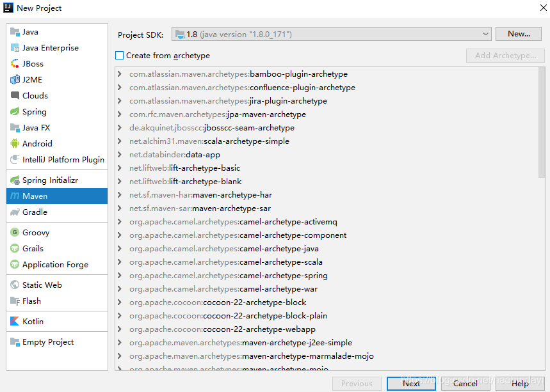
Task: Expand bamboo-plugin-archetype node
Action: click(120, 74)
